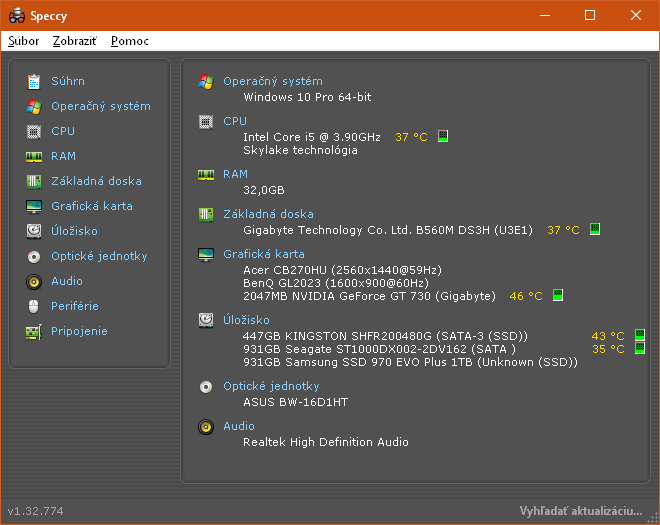Click the RAM module icon in sidebar
The width and height of the screenshot is (660, 525).
pyautogui.click(x=34, y=156)
